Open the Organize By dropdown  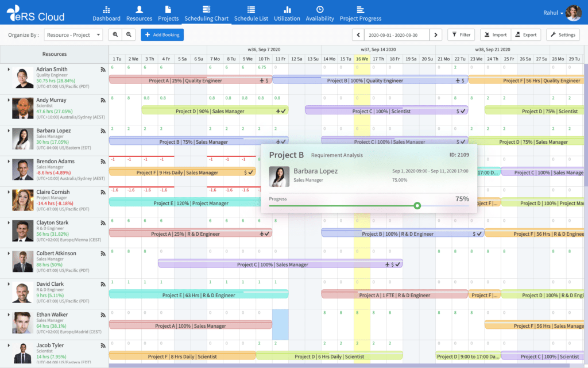pyautogui.click(x=73, y=35)
